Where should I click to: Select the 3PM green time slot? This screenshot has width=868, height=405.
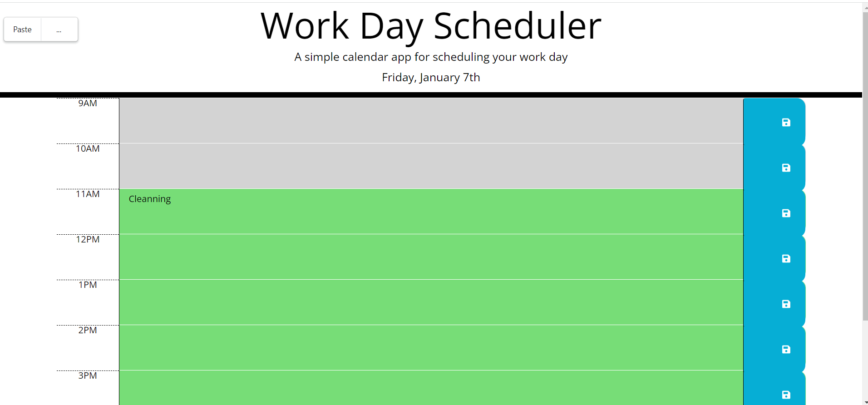(x=409, y=388)
